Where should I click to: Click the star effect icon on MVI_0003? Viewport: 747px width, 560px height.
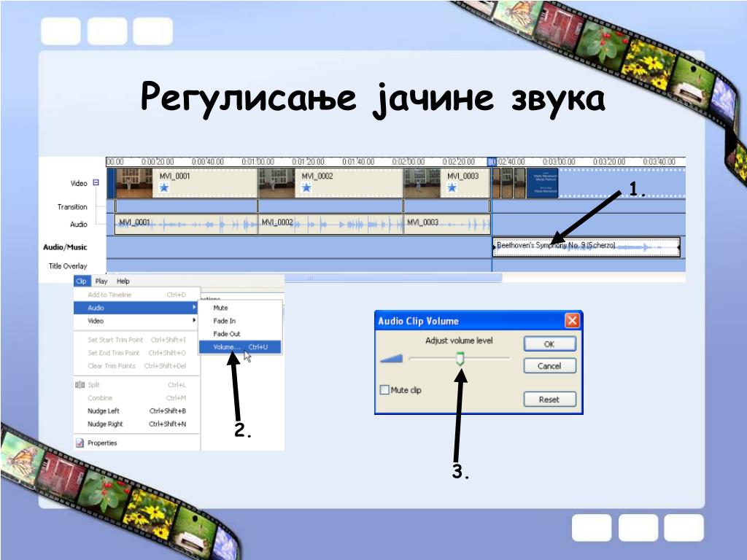452,187
